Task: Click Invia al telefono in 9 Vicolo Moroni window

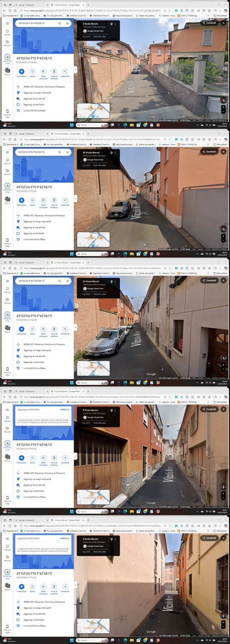Action: coord(54,460)
